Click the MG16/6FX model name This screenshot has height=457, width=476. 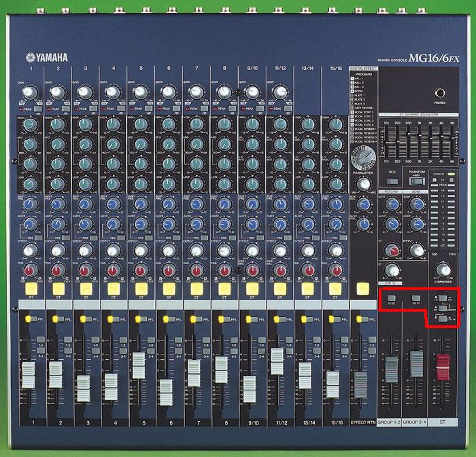[x=434, y=58]
